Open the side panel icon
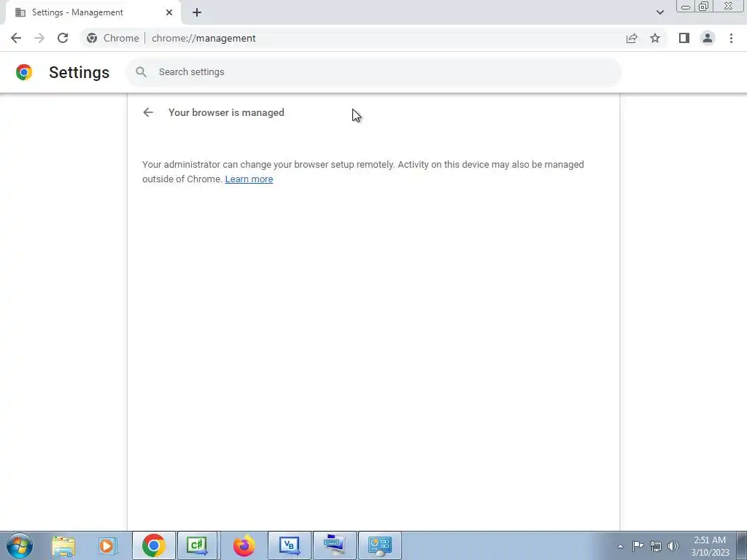The width and height of the screenshot is (747, 560). [x=684, y=38]
